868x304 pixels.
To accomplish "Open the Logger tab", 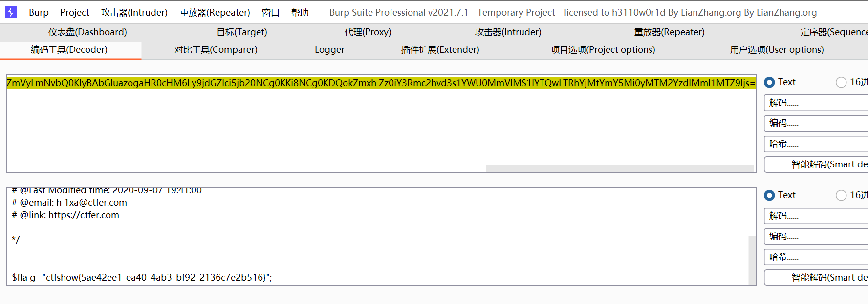I will (329, 49).
